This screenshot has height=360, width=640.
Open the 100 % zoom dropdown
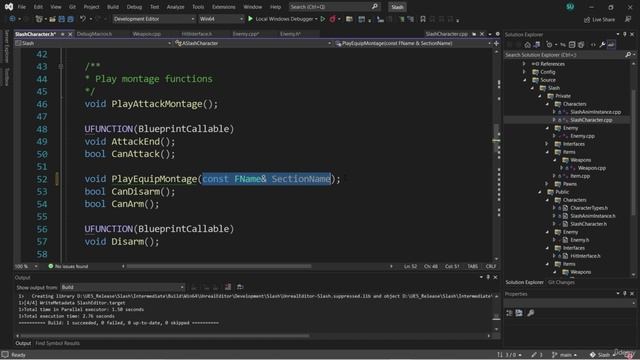pos(27,266)
